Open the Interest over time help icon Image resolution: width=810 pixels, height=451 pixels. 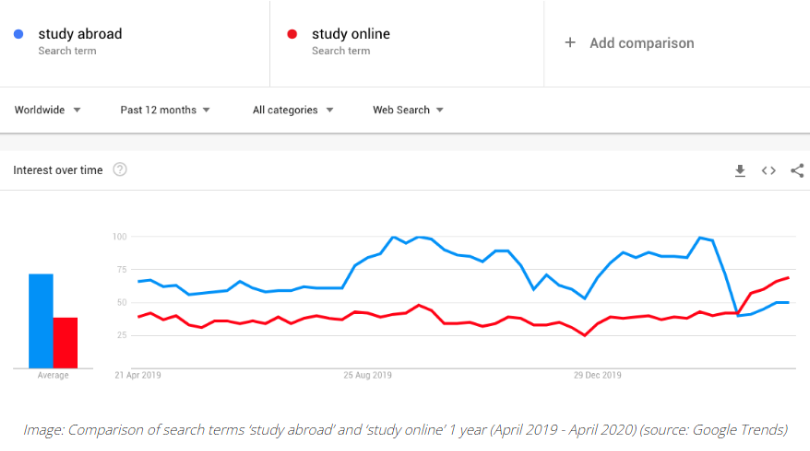click(120, 170)
